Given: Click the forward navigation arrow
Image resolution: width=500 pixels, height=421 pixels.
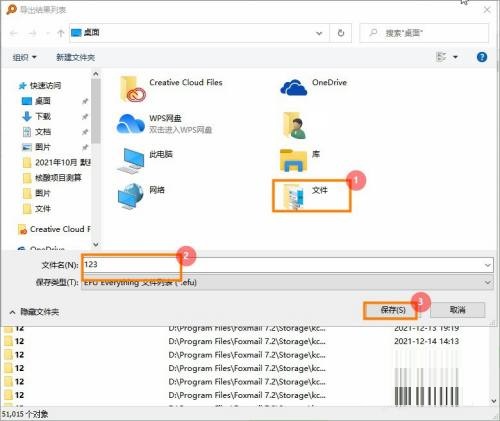Looking at the screenshot, I should [x=32, y=33].
